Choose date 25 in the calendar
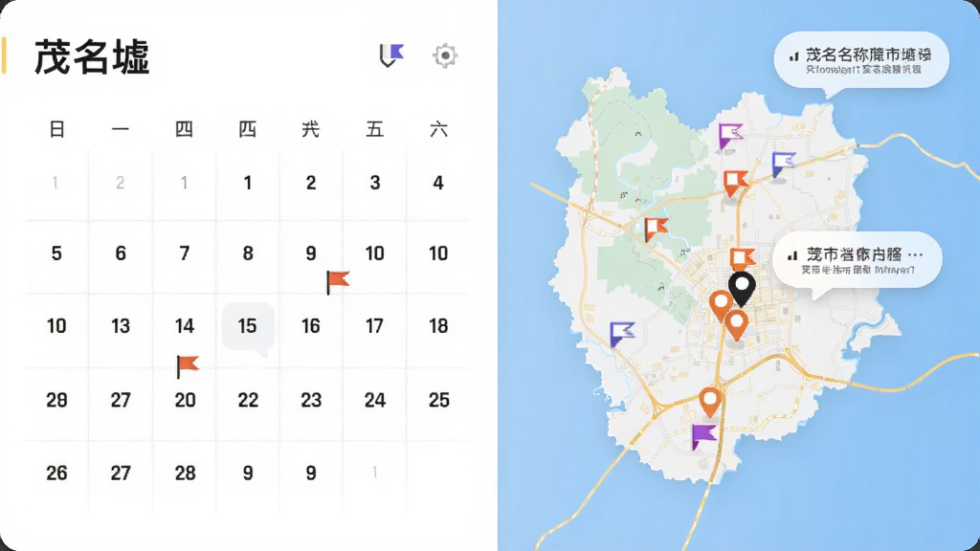The height and width of the screenshot is (551, 980). click(x=438, y=401)
